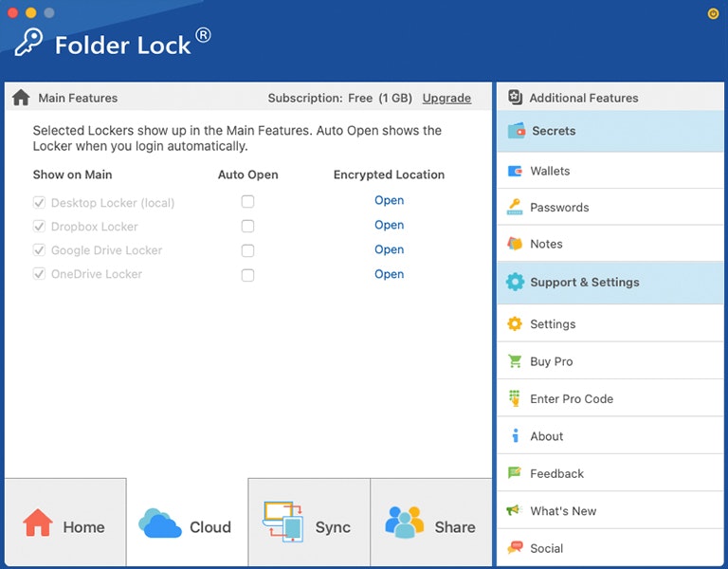728x569 pixels.
Task: Enable Auto Open for Google Drive Locker
Action: pyautogui.click(x=248, y=250)
